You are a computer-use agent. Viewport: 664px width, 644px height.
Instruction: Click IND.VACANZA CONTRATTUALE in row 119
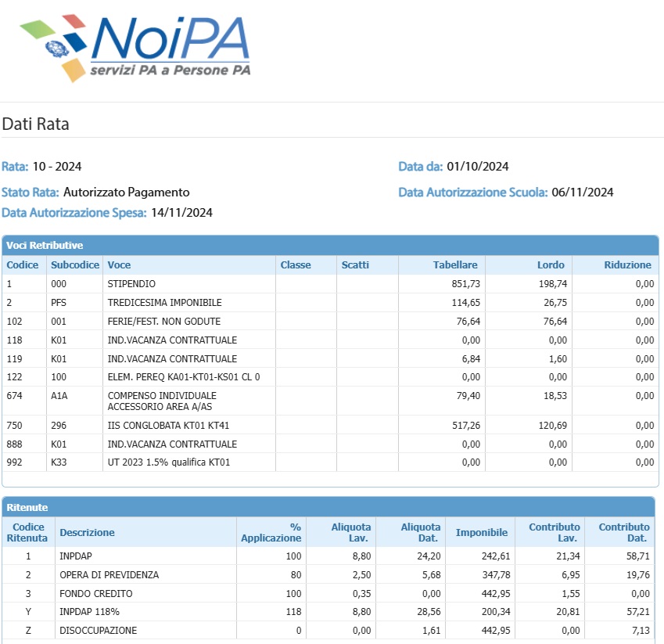[172, 359]
